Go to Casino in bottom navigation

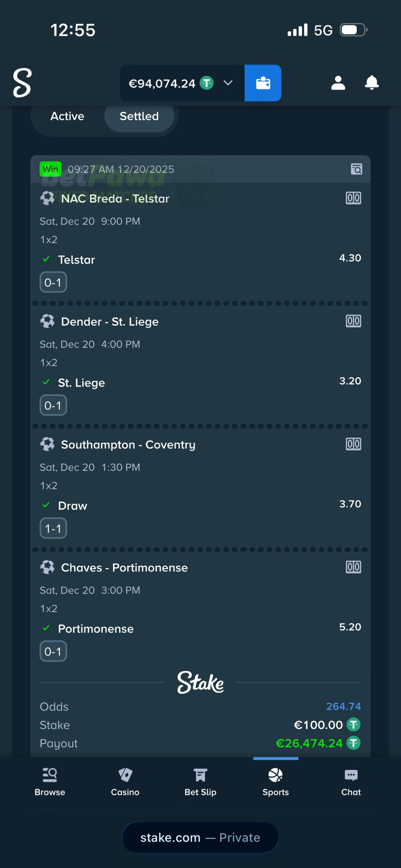tap(125, 782)
